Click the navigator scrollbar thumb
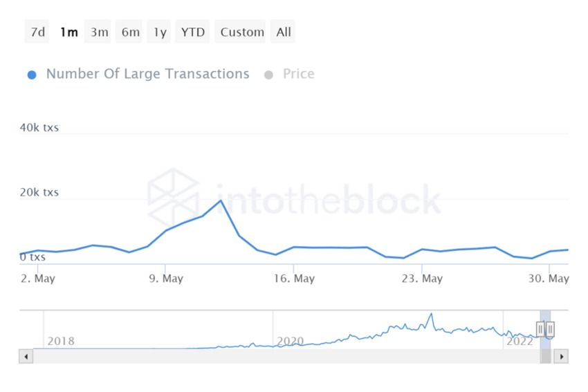588x392 pixels. (545, 357)
